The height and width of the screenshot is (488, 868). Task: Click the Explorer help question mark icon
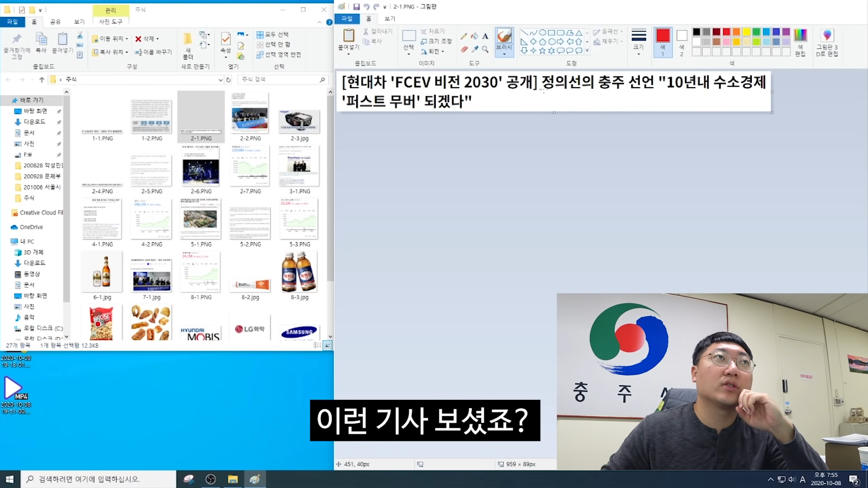tap(329, 22)
